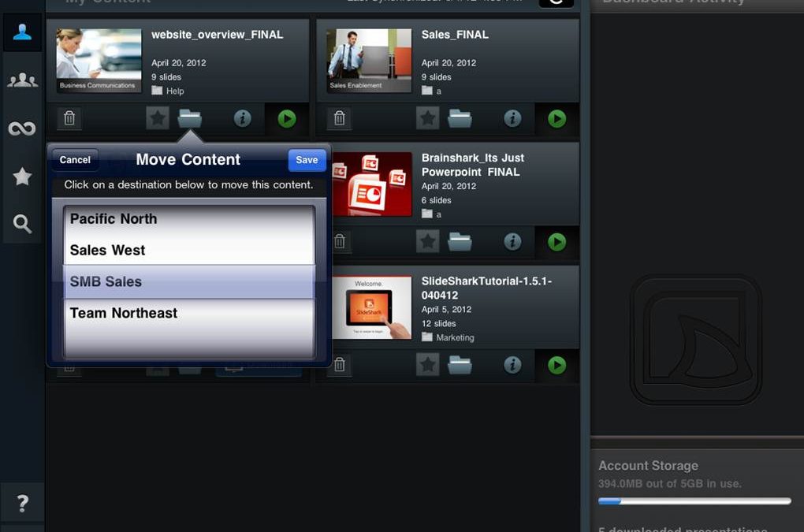Click move folder icon for website_overview_FINAL
This screenshot has height=532, width=804.
click(190, 118)
